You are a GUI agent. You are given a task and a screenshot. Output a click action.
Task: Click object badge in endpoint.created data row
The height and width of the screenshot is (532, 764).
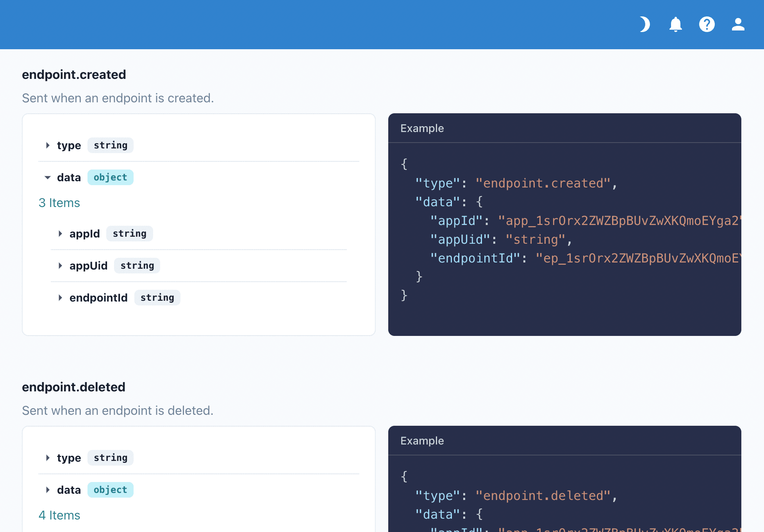point(110,177)
